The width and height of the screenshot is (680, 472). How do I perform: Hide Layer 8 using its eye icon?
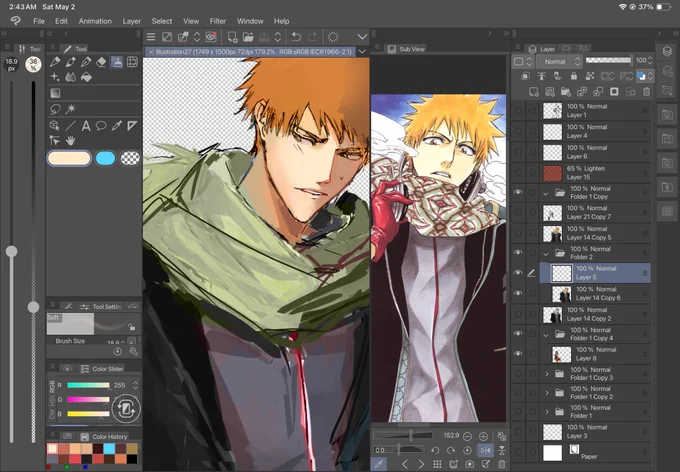point(518,354)
